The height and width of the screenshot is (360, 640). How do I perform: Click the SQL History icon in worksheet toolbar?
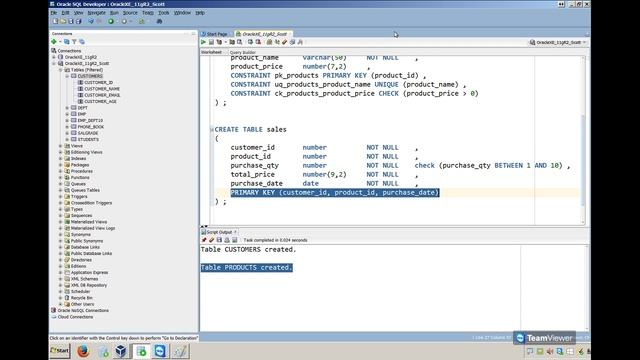point(292,42)
